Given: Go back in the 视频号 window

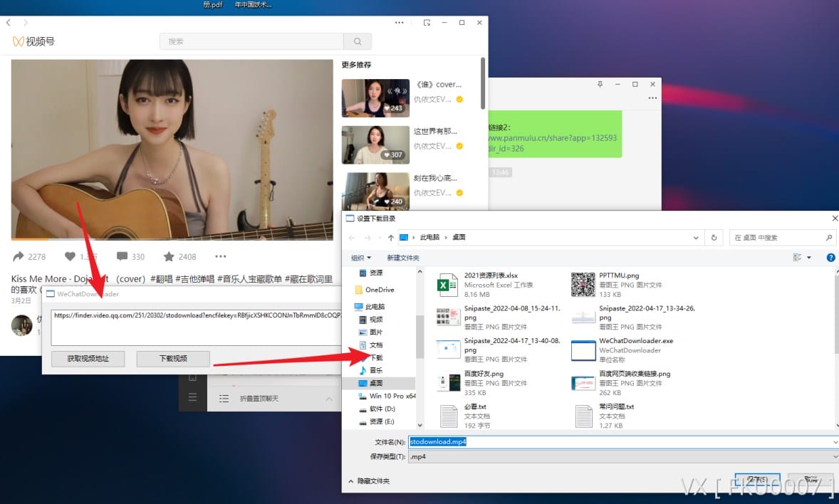Looking at the screenshot, I should [x=8, y=23].
